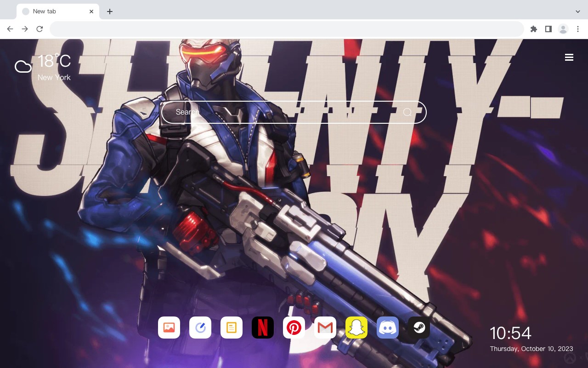Open the Discord shortcut
The height and width of the screenshot is (368, 588).
(x=388, y=328)
